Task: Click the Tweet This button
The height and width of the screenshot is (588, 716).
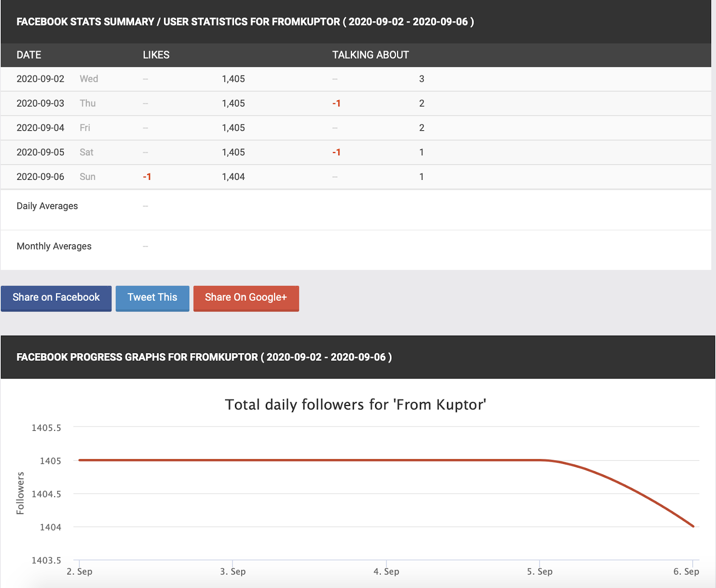Action: point(152,298)
